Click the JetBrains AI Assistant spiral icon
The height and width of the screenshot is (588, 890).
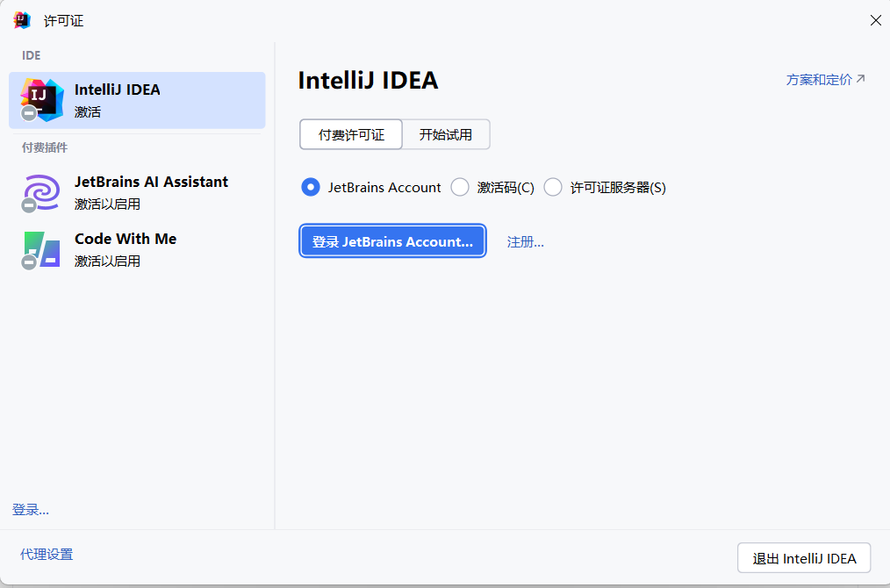[42, 192]
